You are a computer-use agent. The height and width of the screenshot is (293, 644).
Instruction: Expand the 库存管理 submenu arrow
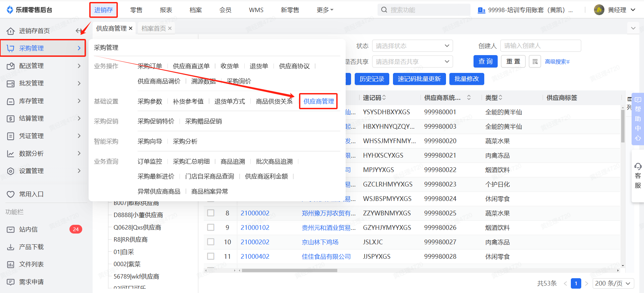coord(79,101)
